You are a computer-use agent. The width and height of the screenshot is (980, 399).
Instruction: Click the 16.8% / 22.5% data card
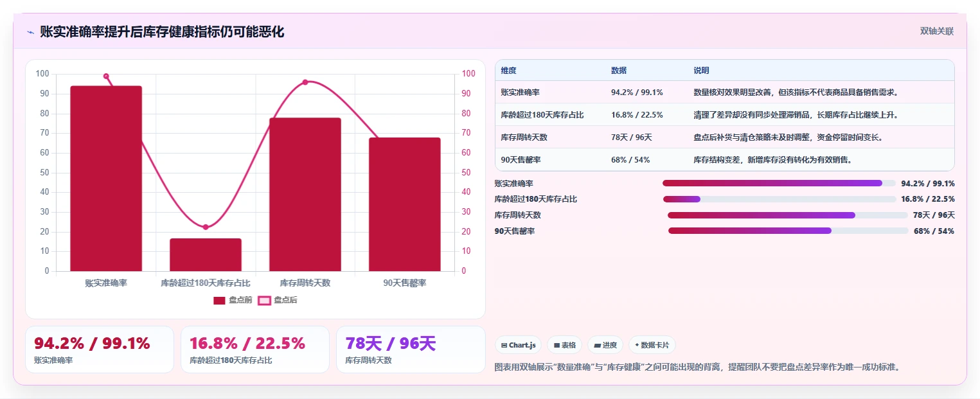[255, 350]
